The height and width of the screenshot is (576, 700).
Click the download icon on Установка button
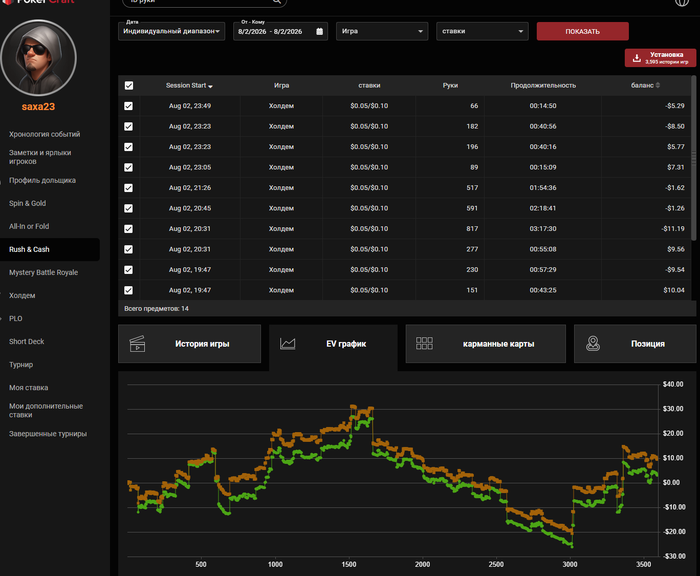click(x=637, y=58)
